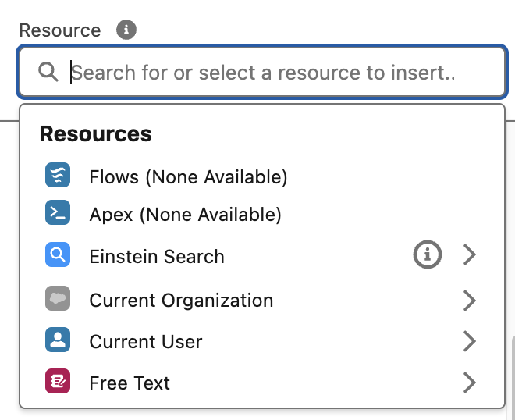Click the Apex terminal icon
Screen dimensions: 515x420
coord(58,213)
